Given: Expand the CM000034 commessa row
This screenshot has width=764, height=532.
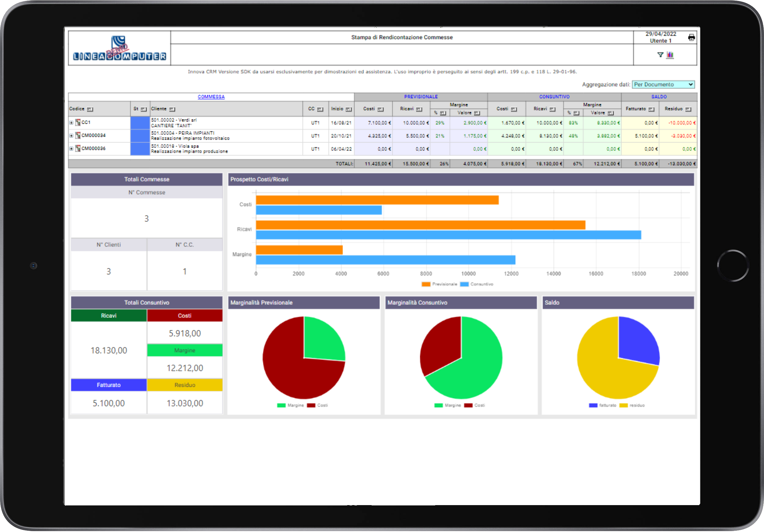Looking at the screenshot, I should point(71,136).
